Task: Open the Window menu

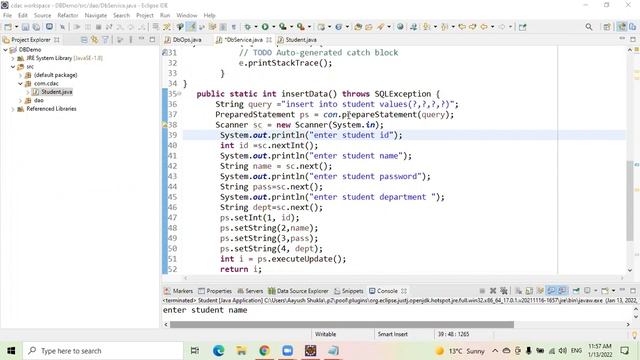Action: 187,16
